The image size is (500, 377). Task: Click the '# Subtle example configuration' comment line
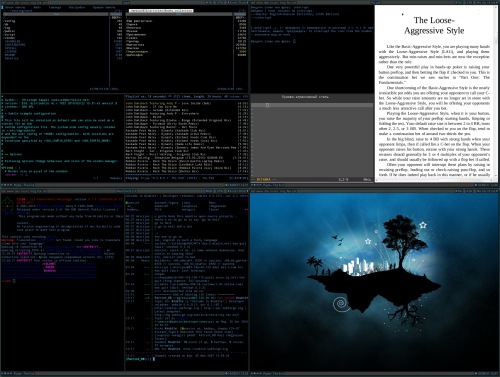[30, 113]
